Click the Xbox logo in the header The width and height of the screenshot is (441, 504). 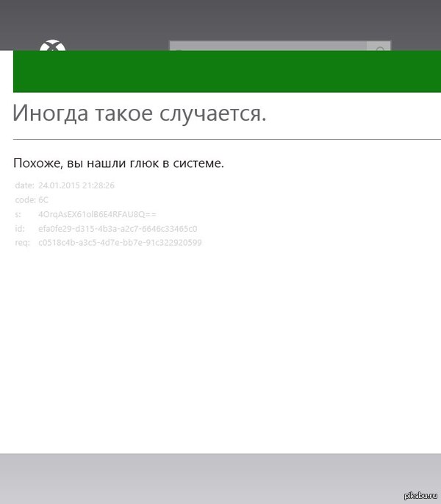(x=52, y=45)
